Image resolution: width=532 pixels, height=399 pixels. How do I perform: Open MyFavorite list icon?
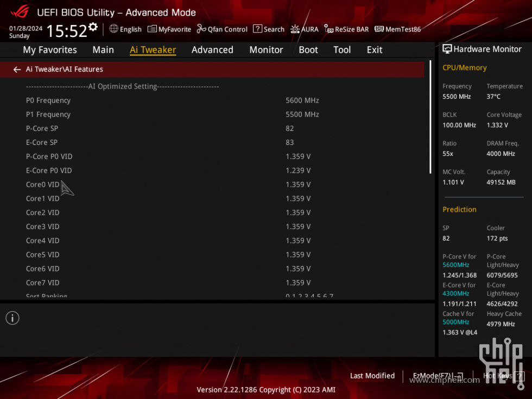tap(152, 29)
